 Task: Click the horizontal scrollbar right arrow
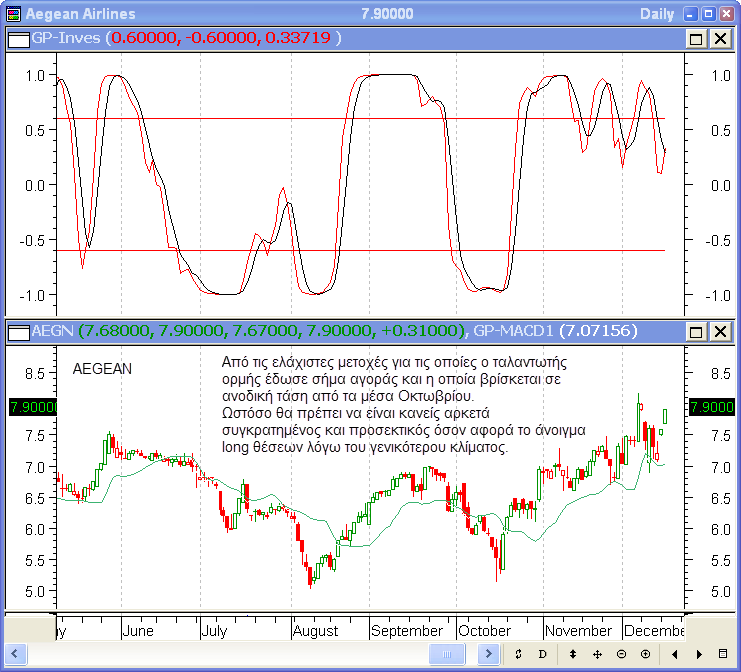point(489,654)
